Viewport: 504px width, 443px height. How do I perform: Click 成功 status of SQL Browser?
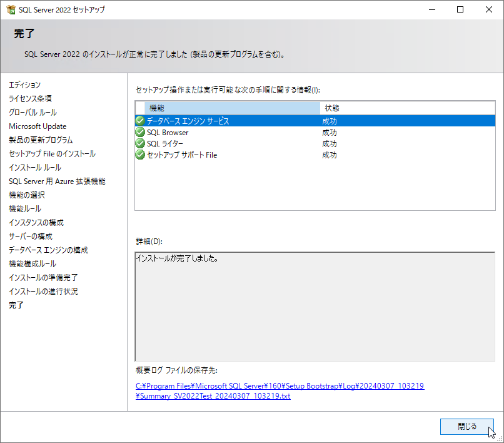coord(330,133)
